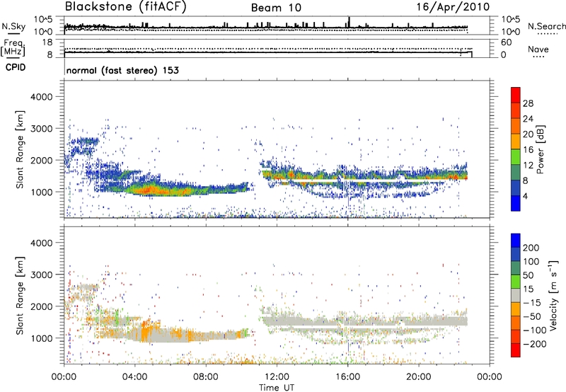Click the 'Blackstone (fitACF)' title text

[125, 7]
